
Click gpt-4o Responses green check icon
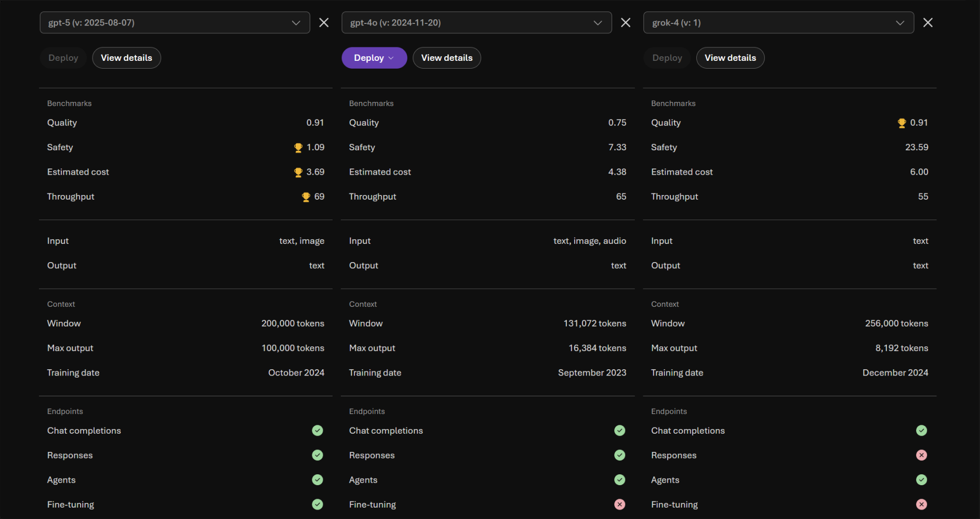pos(620,455)
